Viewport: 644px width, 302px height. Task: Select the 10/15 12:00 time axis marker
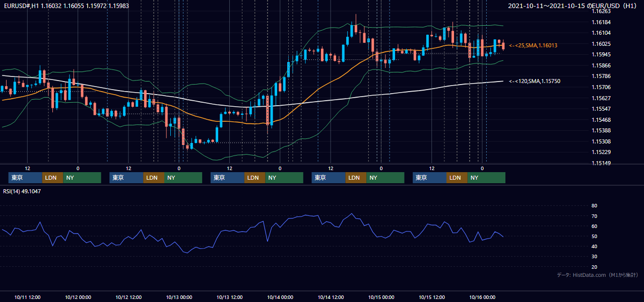click(432, 297)
